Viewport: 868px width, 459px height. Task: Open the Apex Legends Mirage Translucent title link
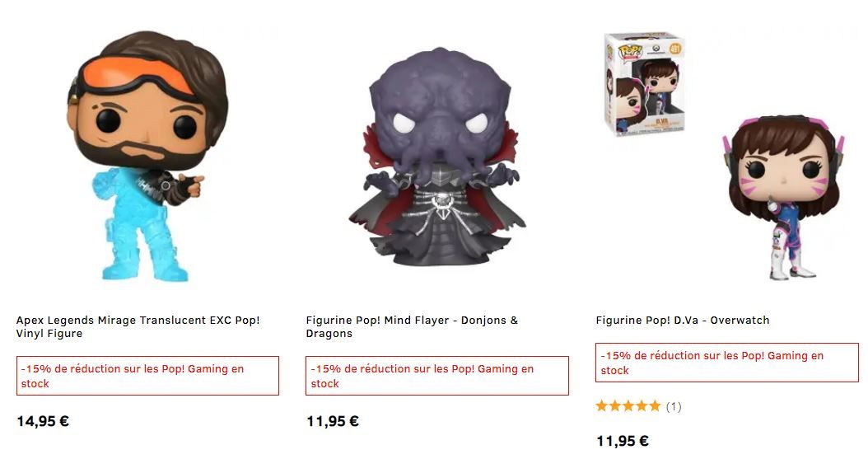click(138, 326)
